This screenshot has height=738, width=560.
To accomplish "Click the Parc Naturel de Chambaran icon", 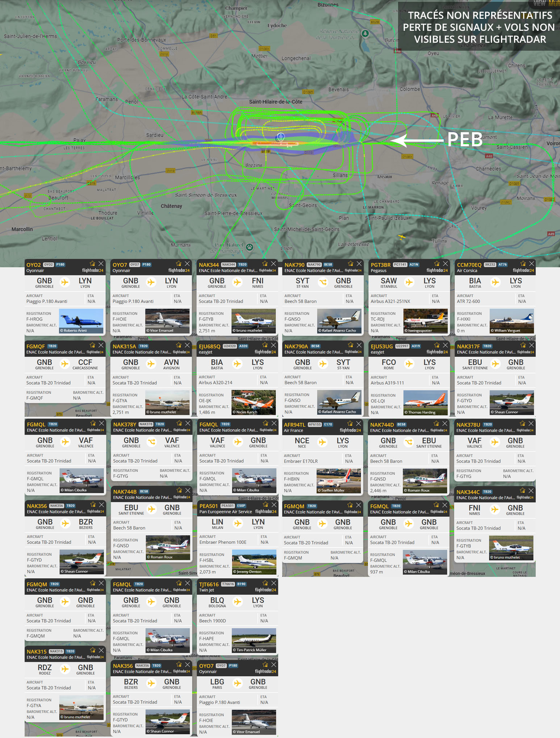I will pos(250,247).
